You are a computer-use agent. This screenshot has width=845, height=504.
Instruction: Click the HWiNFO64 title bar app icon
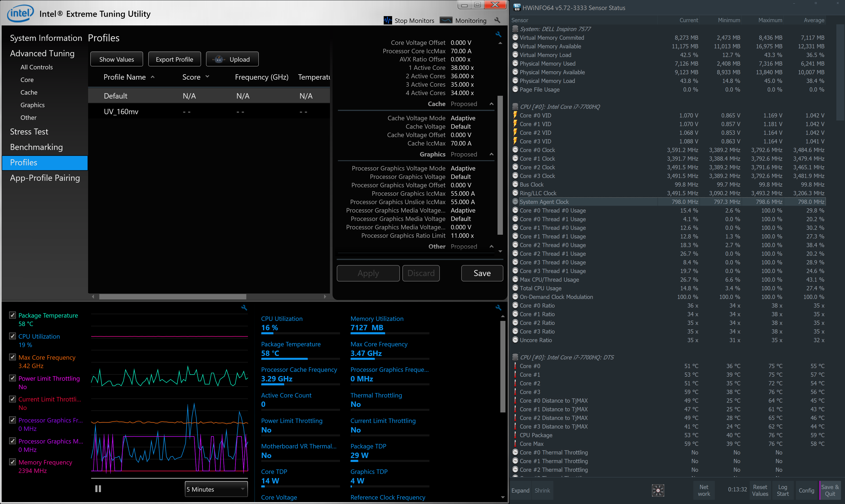516,7
